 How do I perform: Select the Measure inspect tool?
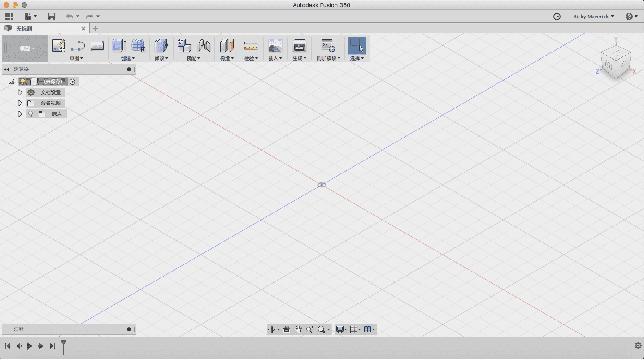click(x=251, y=45)
